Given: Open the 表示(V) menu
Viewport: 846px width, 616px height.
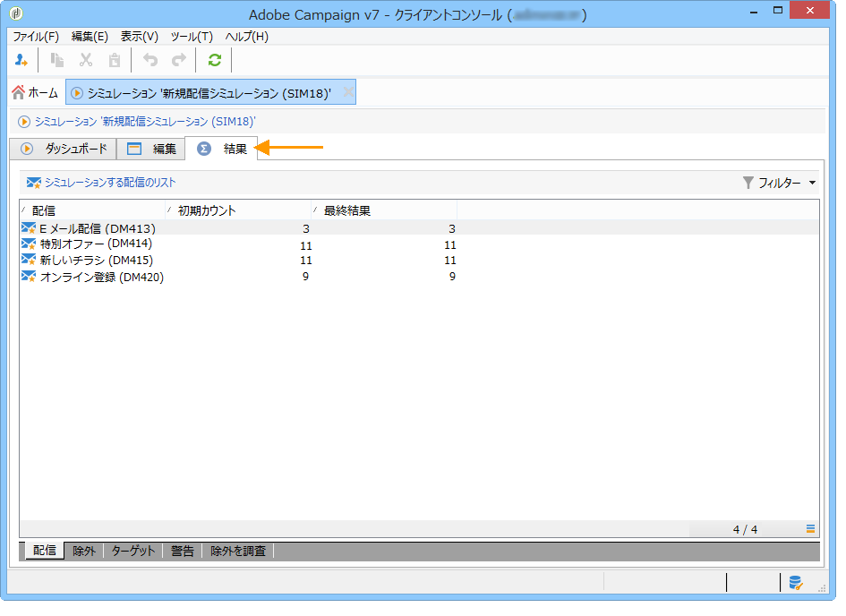Looking at the screenshot, I should (x=139, y=37).
